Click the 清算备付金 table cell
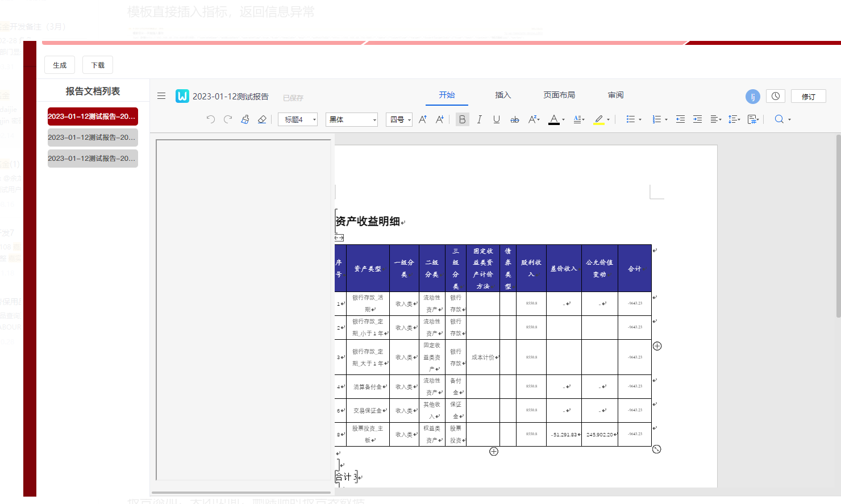This screenshot has height=504, width=841. (368, 386)
